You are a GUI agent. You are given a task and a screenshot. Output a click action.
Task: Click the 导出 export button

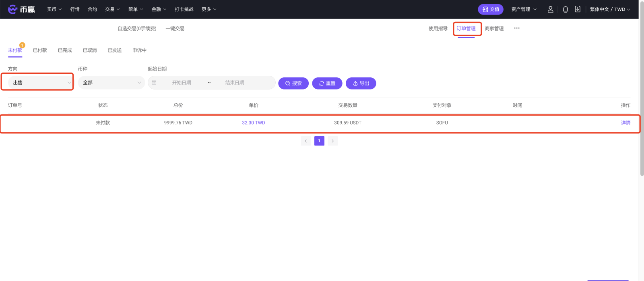361,83
